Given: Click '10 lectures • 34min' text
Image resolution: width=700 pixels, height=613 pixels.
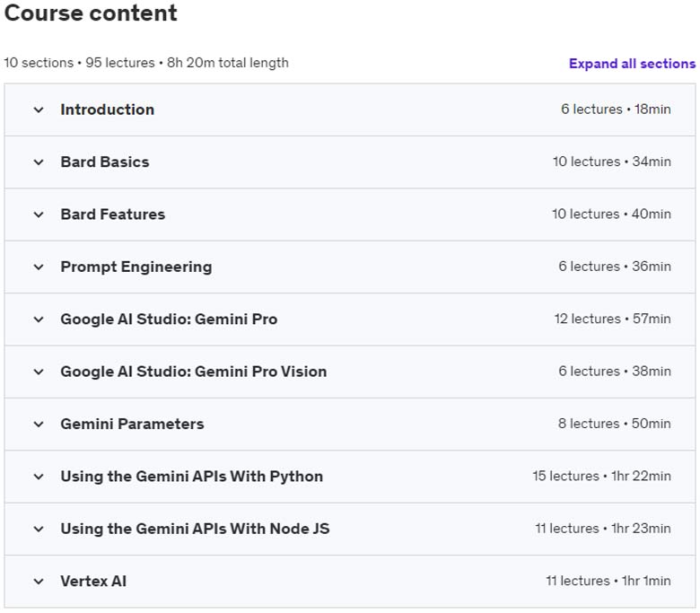Looking at the screenshot, I should pos(612,162).
